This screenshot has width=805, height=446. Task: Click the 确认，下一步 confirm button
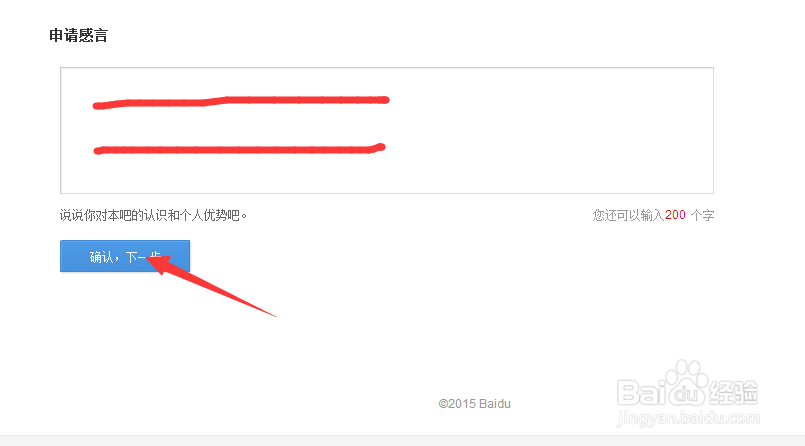[125, 256]
